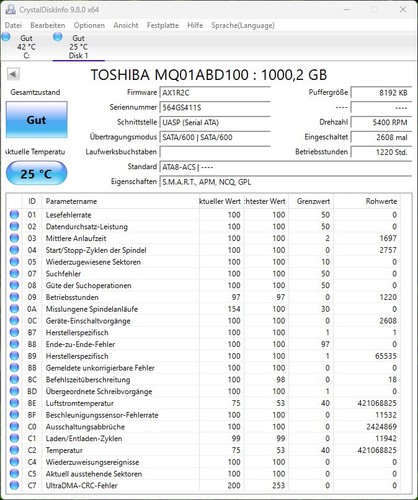This screenshot has width=418, height=500.
Task: Click the status icon for row C2 Temperatur
Action: click(x=14, y=450)
